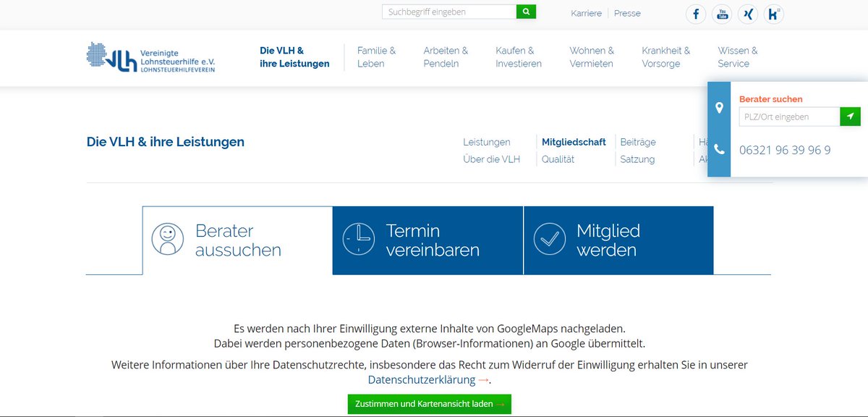Open the Datenschutzerklärung link
The width and height of the screenshot is (868, 417).
(422, 379)
